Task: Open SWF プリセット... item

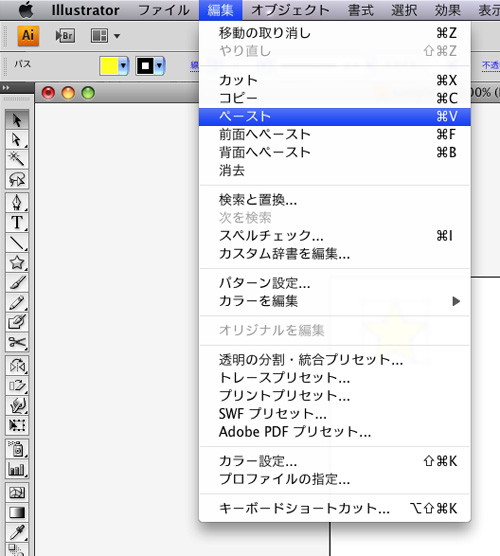Action: coord(335,414)
